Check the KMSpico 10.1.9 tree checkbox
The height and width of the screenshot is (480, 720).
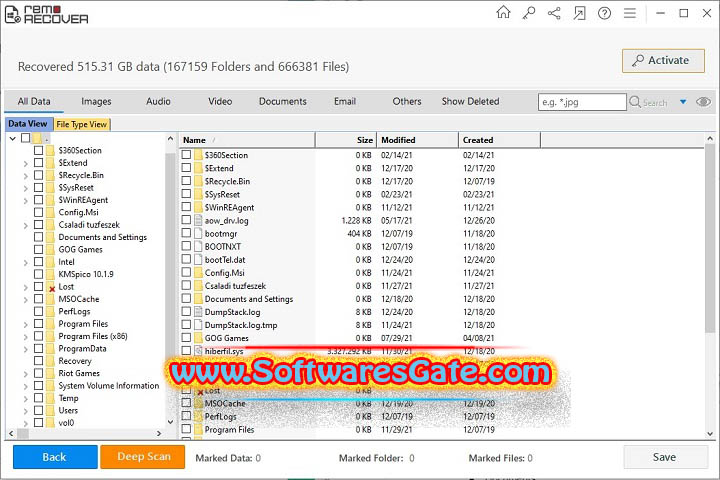[39, 274]
